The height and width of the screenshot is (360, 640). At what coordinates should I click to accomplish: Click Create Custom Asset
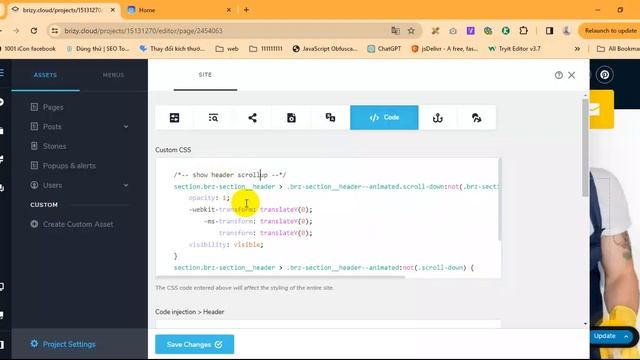(x=78, y=224)
